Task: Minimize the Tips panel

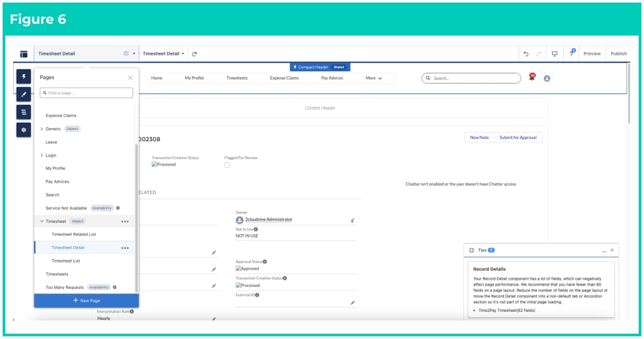Action: click(x=604, y=251)
